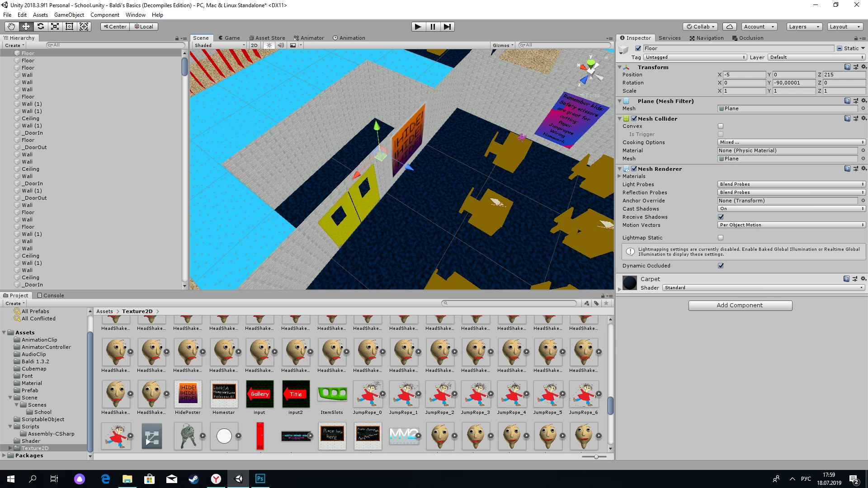Open the Tag dropdown
Screen dimensions: 868x488
tap(695, 57)
